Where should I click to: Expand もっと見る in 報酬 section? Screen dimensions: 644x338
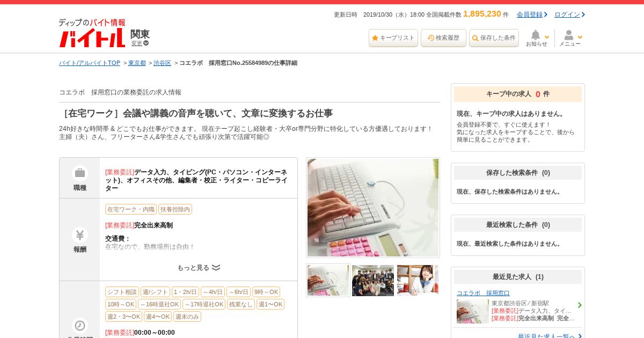(199, 268)
